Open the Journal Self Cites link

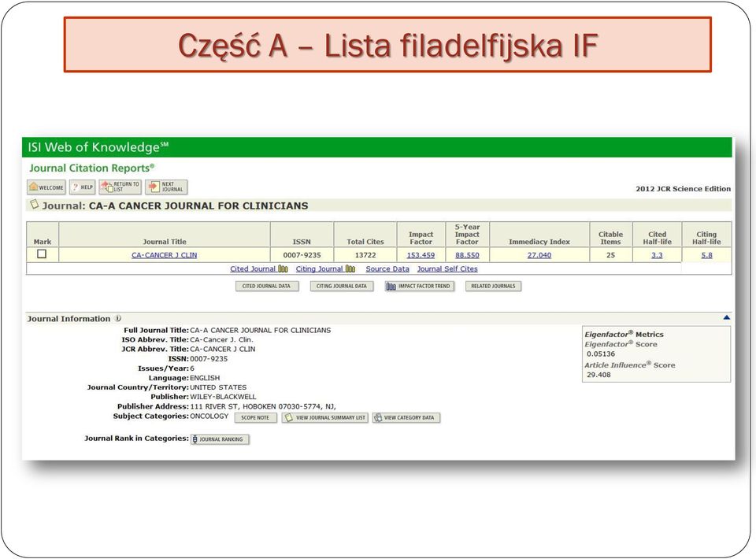[x=447, y=269]
